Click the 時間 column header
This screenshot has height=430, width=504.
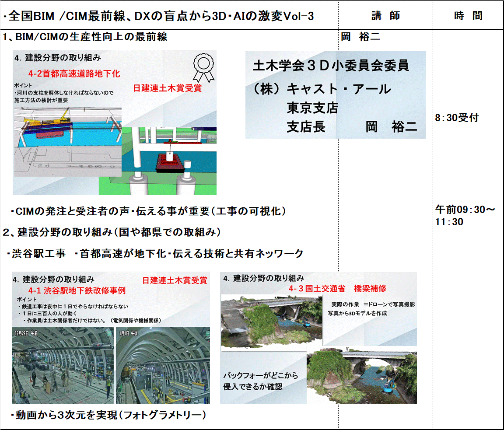click(468, 16)
